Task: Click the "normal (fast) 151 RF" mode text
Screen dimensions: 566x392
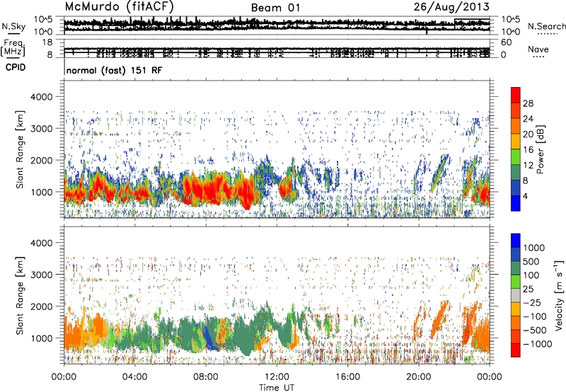Action: [115, 70]
